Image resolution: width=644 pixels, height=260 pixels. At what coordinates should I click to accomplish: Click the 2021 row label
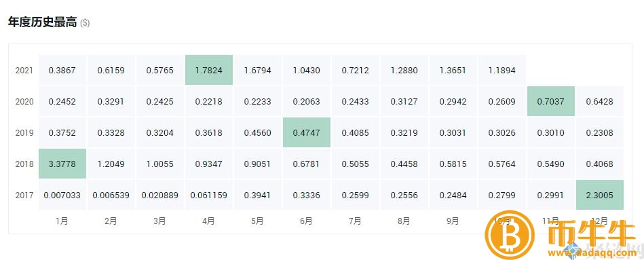(x=24, y=70)
